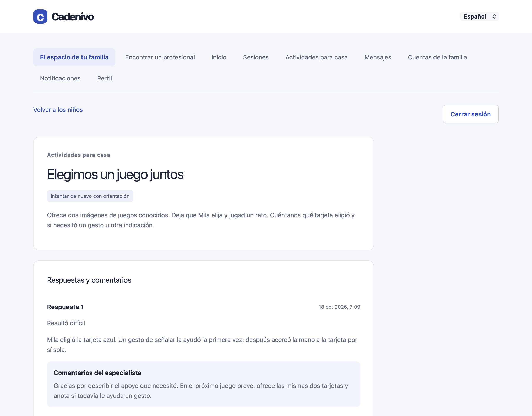This screenshot has width=532, height=416.
Task: Go to Cuentas de la familia
Action: [x=437, y=57]
